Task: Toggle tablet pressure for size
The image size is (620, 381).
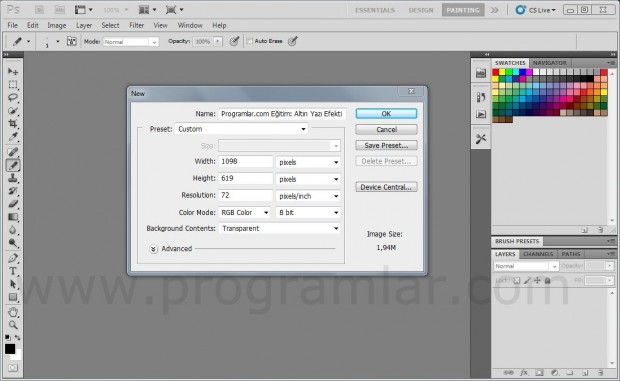Action: 292,41
